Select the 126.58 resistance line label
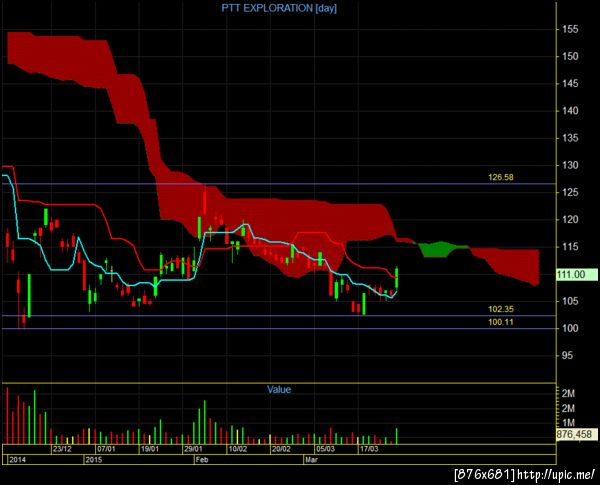 pyautogui.click(x=501, y=177)
